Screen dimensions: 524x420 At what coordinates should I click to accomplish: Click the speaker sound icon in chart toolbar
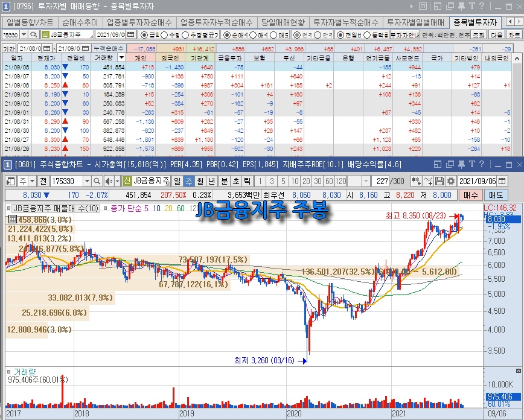pos(108,182)
